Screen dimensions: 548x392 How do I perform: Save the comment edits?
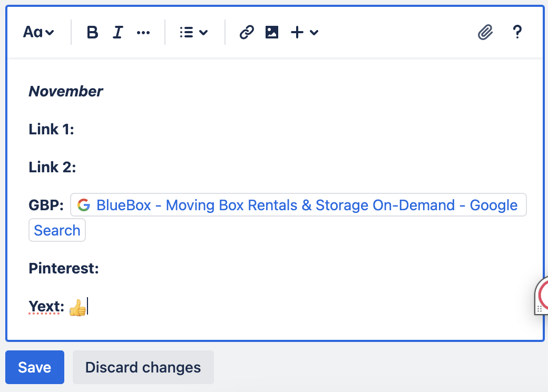[35, 367]
